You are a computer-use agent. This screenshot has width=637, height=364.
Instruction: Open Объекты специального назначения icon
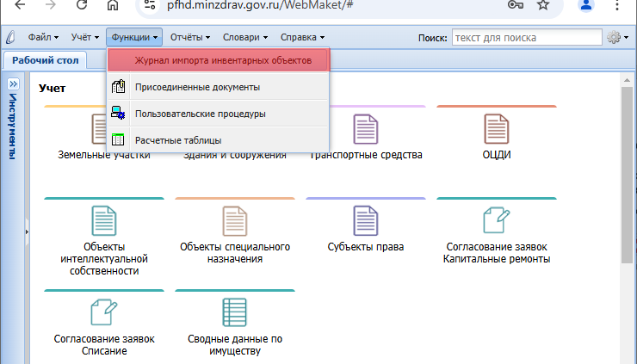(235, 221)
